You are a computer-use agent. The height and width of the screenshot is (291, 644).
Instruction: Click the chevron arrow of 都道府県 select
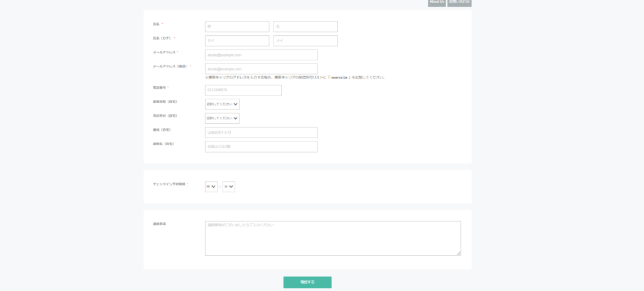click(x=235, y=104)
